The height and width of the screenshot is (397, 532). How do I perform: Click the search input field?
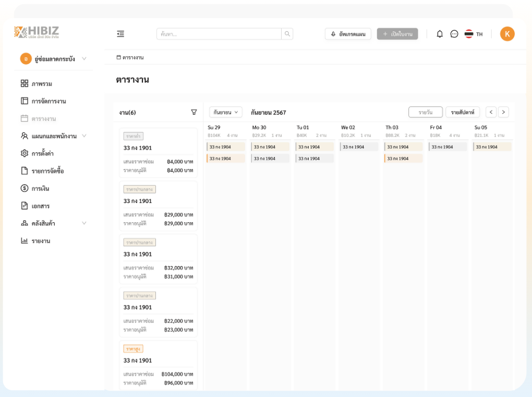point(219,34)
